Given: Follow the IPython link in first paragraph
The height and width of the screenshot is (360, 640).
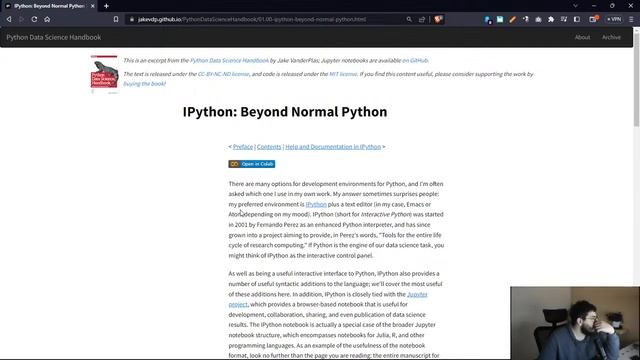Looking at the screenshot, I should tap(316, 204).
